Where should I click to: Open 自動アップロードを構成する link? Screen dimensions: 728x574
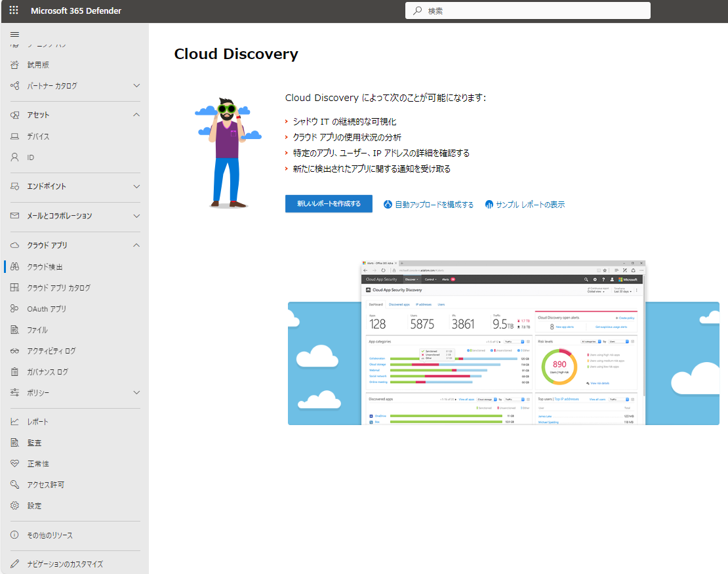(428, 204)
